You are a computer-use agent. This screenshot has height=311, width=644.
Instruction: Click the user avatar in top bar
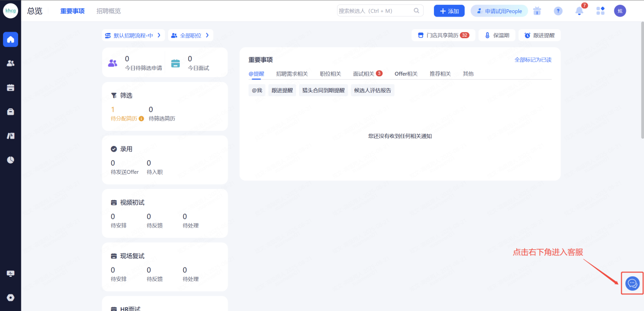point(620,11)
